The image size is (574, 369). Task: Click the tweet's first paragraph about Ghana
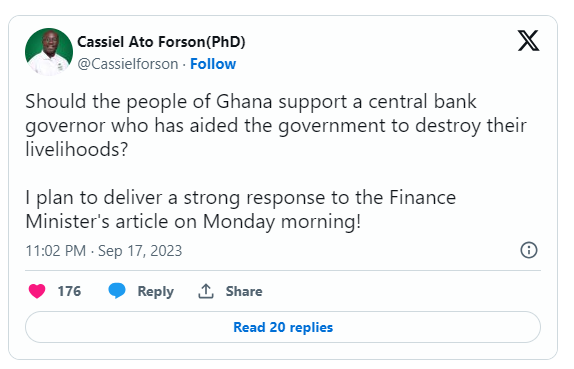click(276, 126)
